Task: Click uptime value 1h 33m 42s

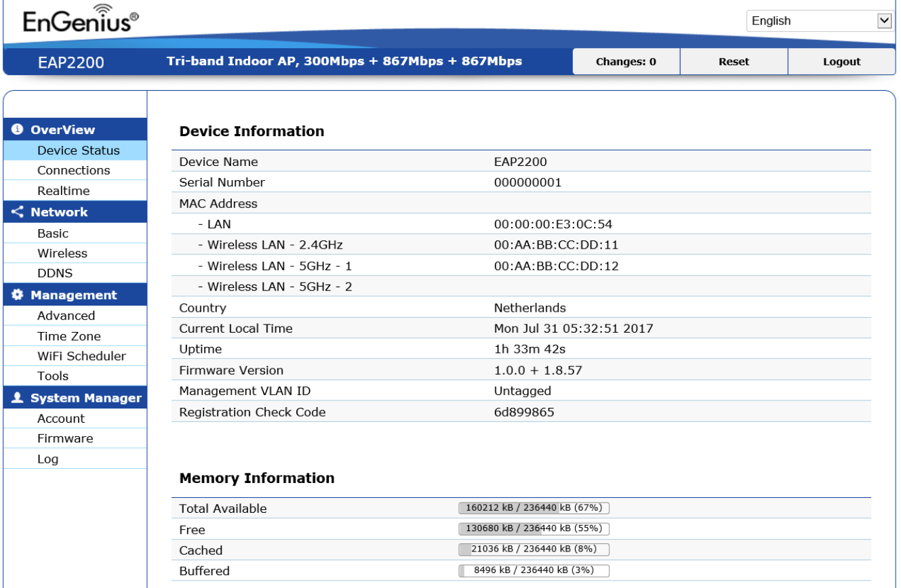Action: pos(529,350)
